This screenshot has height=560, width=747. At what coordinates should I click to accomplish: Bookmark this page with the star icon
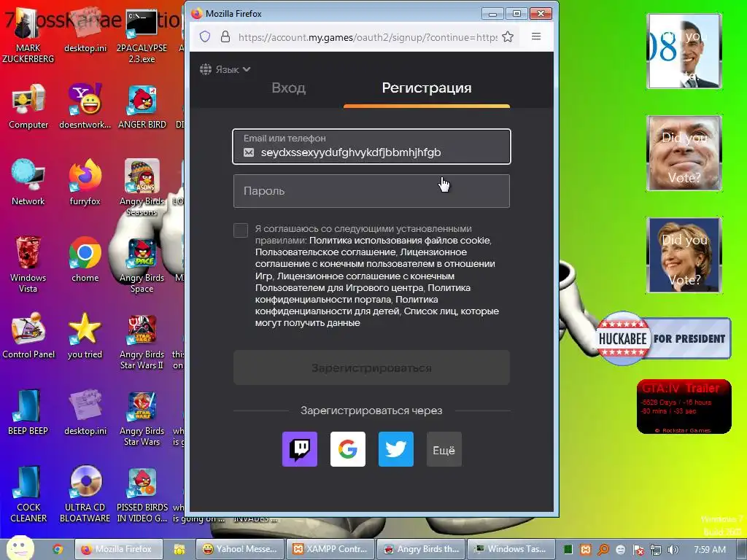[508, 36]
